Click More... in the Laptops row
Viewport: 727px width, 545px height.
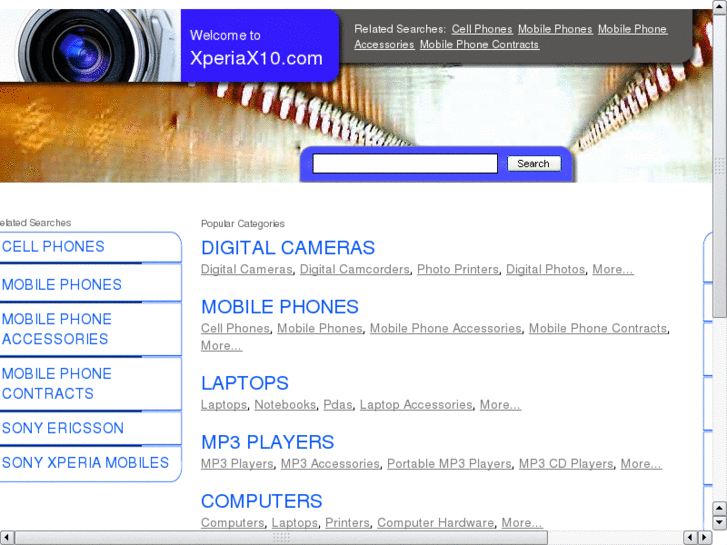500,405
